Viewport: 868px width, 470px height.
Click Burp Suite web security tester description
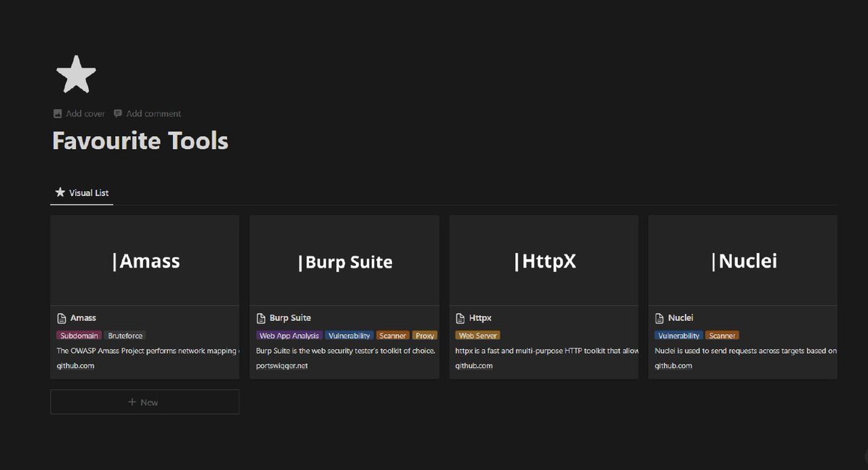(x=346, y=351)
